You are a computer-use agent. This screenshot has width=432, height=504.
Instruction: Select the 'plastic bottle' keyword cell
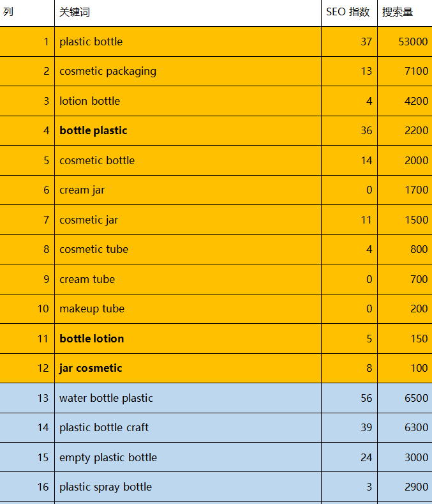point(188,42)
